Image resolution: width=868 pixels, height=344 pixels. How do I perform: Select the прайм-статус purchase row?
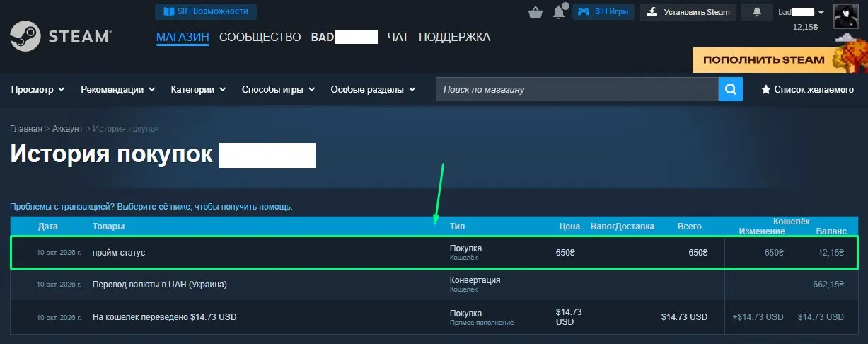coord(434,252)
